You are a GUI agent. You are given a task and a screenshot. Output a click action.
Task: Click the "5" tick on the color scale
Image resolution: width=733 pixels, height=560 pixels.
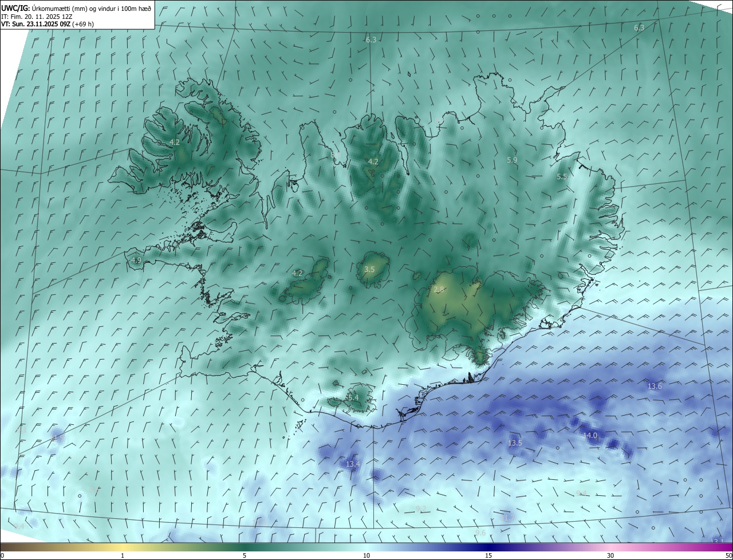pos(245,555)
